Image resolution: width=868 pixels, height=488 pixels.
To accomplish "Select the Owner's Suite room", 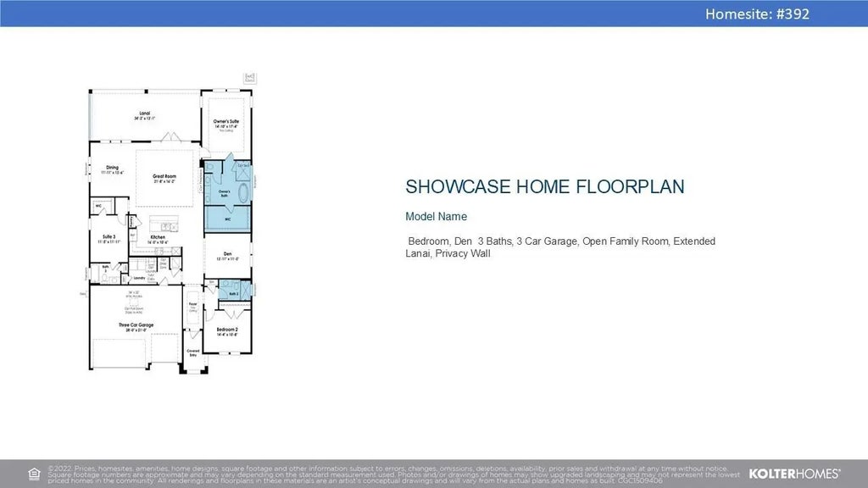I will coord(226,125).
